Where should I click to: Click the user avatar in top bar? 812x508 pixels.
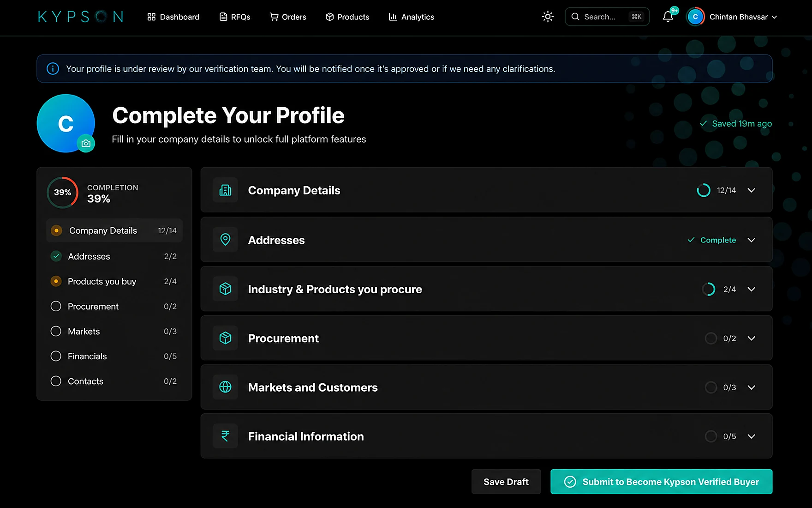click(695, 17)
